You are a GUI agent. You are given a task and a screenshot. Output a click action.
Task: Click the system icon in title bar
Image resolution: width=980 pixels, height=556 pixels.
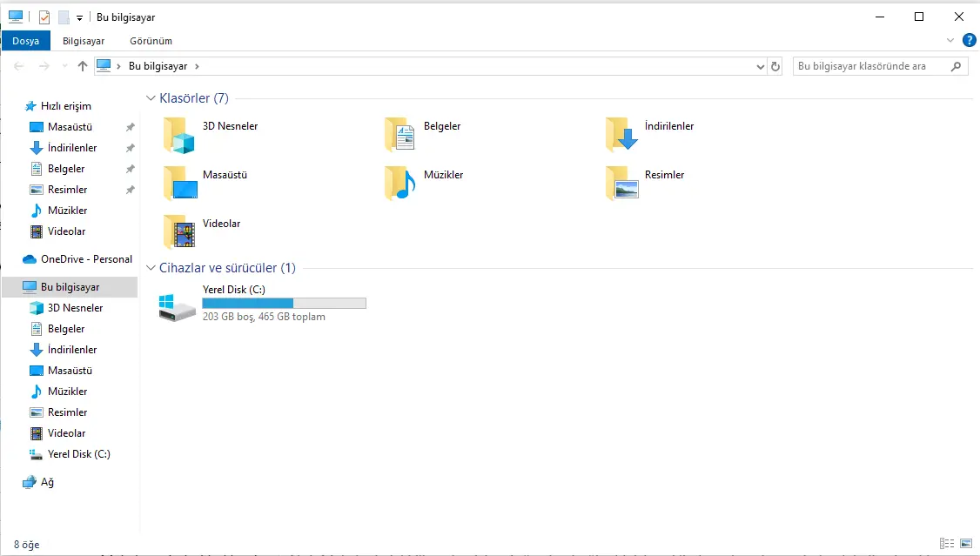pos(16,17)
